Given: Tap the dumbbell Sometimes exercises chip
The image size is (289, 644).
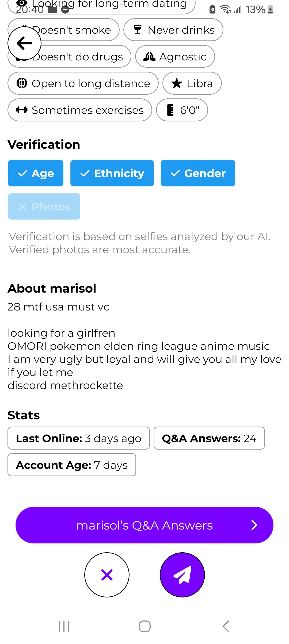Looking at the screenshot, I should point(80,110).
